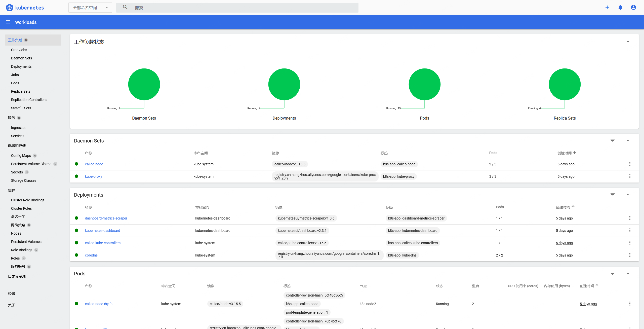
Task: Open the actions menu for kubernetes-dashboard deployment
Action: pyautogui.click(x=630, y=230)
